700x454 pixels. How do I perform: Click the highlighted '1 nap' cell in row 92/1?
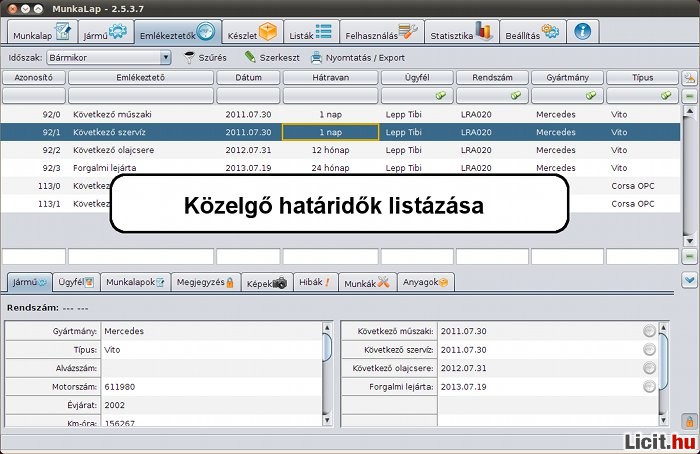(x=330, y=132)
